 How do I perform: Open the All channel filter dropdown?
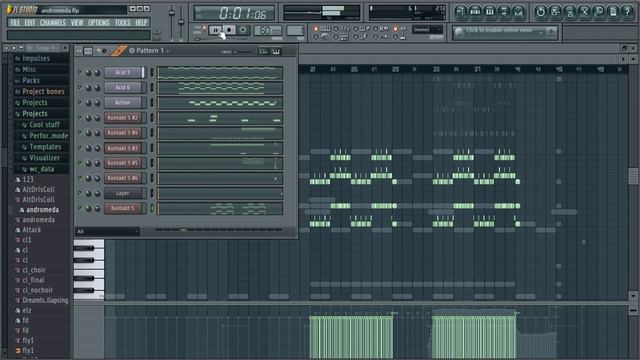(x=107, y=232)
